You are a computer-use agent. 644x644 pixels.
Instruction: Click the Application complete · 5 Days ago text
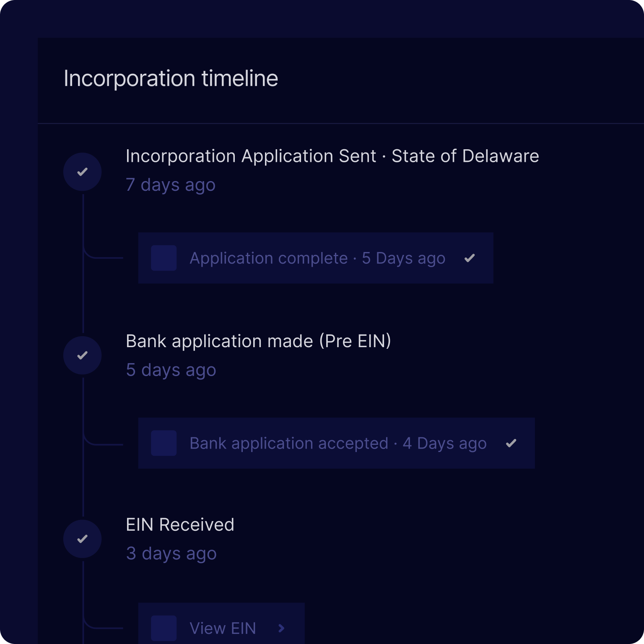pyautogui.click(x=317, y=258)
